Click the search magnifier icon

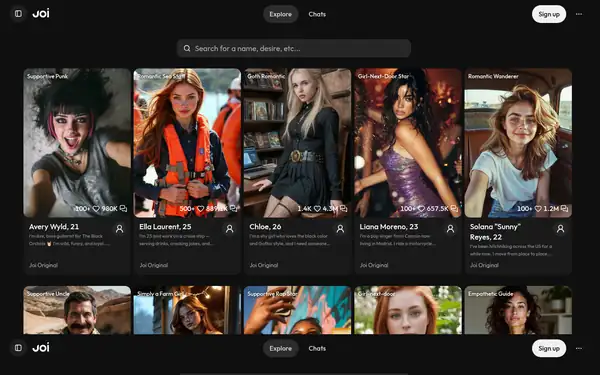[187, 48]
